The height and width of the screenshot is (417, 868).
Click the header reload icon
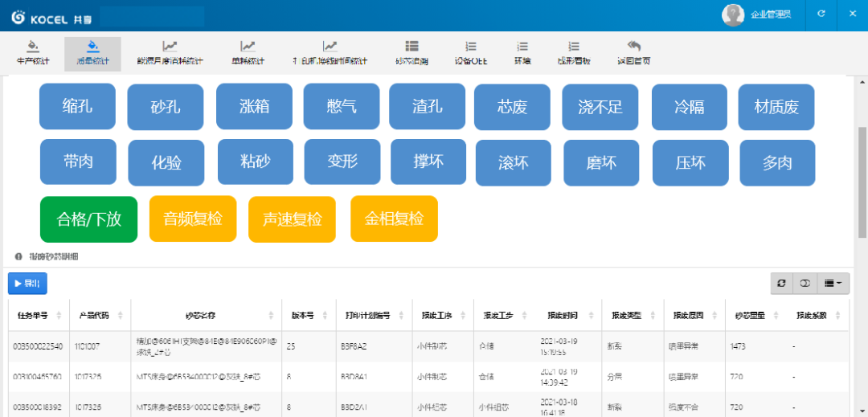point(821,14)
